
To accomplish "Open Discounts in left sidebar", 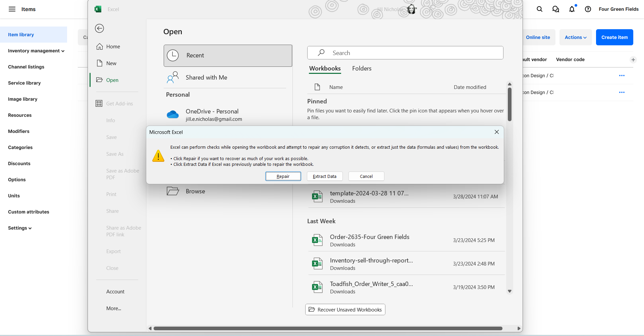I will [19, 163].
